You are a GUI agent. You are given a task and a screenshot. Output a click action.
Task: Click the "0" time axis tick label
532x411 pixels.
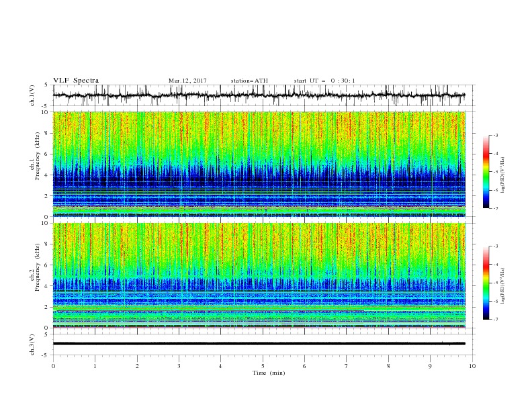[x=53, y=366]
